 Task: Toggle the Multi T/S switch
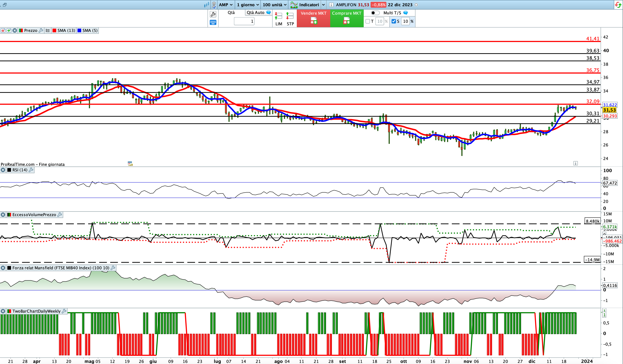coord(375,13)
